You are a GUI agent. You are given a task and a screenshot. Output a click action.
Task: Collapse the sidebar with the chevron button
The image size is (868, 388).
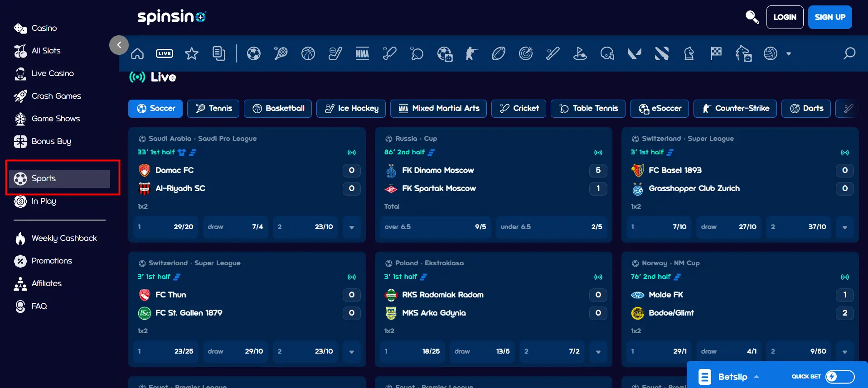click(119, 45)
